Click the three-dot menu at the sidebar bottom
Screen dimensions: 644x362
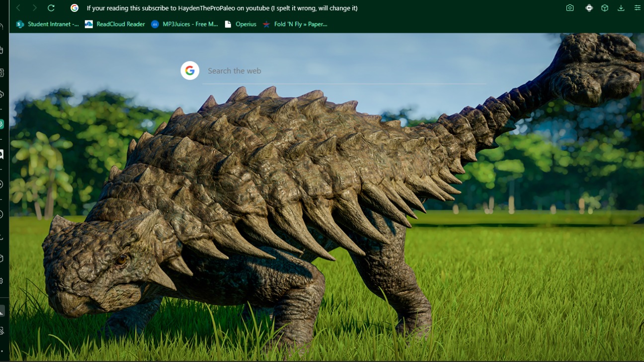2,351
